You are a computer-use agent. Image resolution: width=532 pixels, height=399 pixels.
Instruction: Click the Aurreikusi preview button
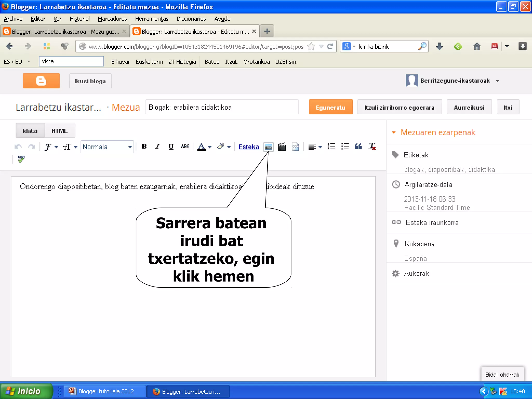coord(469,107)
